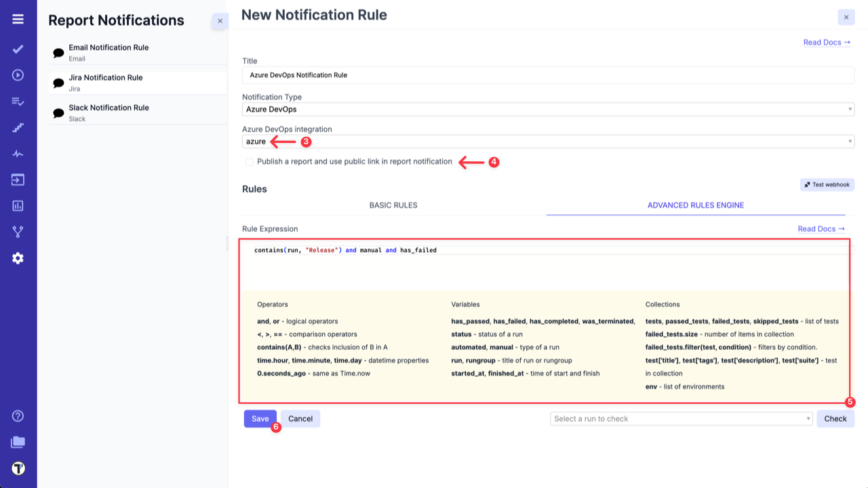Open the Rule Expression Read Docs link
868x488 pixels.
point(821,228)
